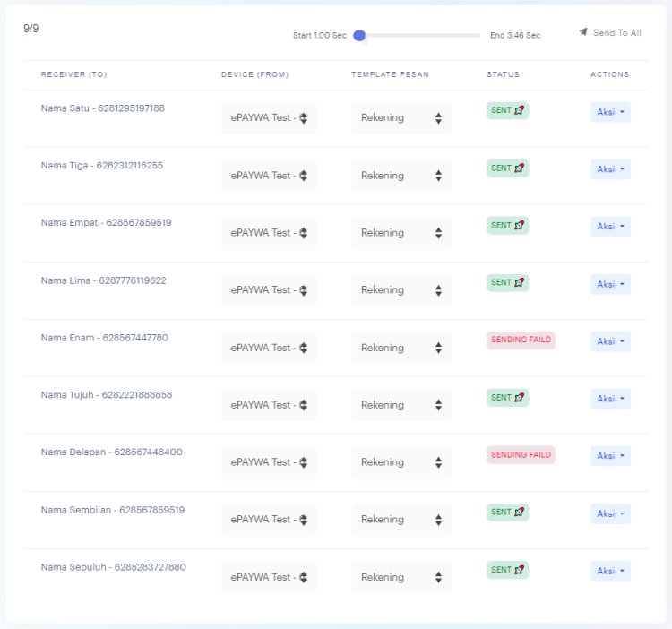Viewport: 672px width, 629px height.
Task: Change the Rekening template for Nama Delapan
Action: [401, 462]
